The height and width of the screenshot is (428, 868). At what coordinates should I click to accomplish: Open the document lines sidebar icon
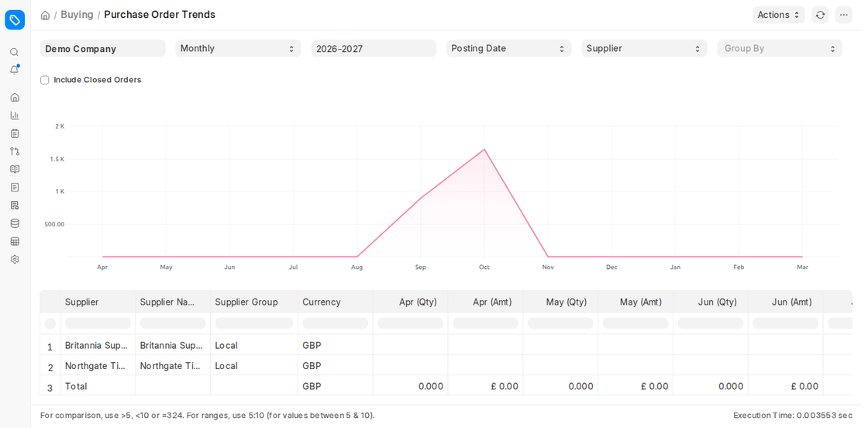(x=15, y=187)
